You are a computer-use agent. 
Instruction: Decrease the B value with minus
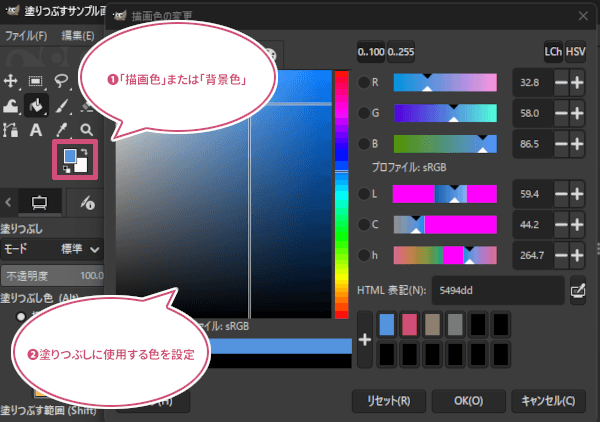(x=561, y=144)
